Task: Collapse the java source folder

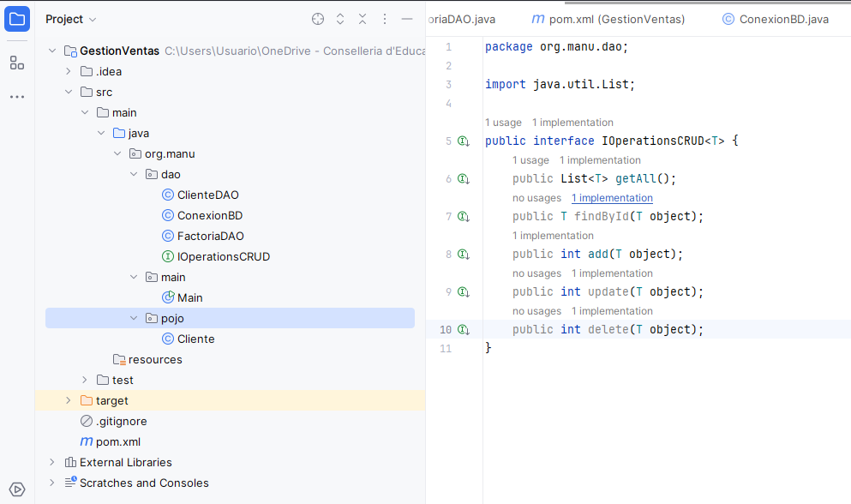Action: pyautogui.click(x=101, y=134)
